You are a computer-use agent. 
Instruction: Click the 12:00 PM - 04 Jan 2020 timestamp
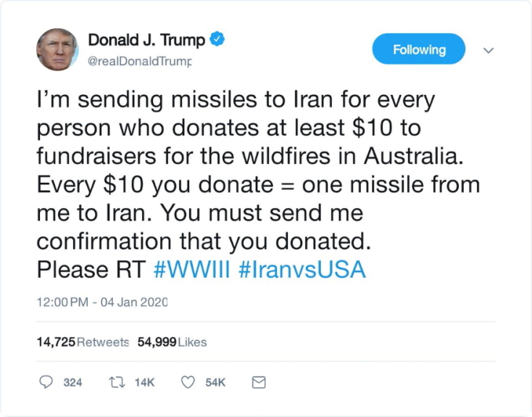(102, 302)
